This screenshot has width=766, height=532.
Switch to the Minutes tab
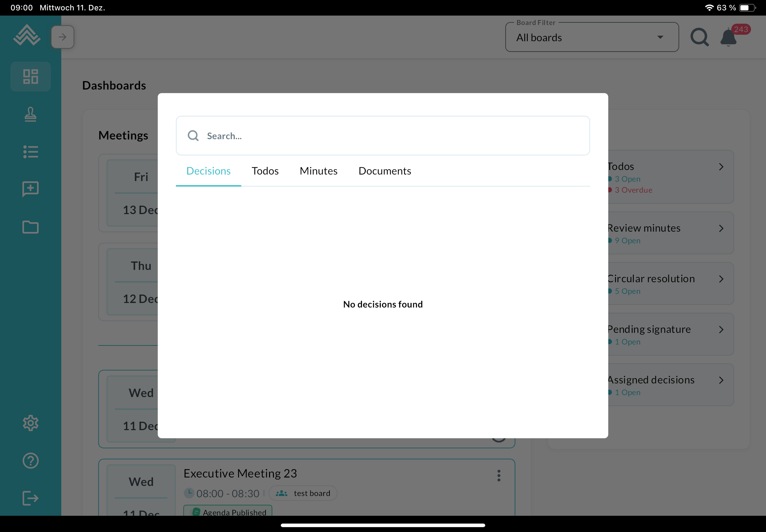pyautogui.click(x=318, y=171)
